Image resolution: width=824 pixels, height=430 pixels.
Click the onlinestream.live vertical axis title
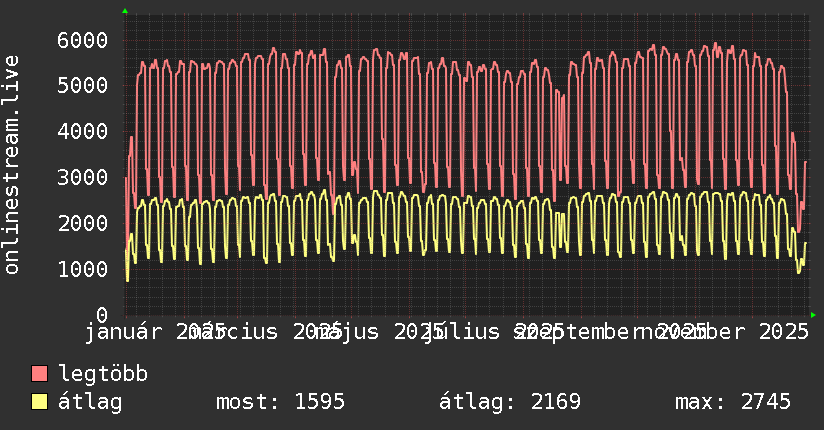pyautogui.click(x=11, y=165)
